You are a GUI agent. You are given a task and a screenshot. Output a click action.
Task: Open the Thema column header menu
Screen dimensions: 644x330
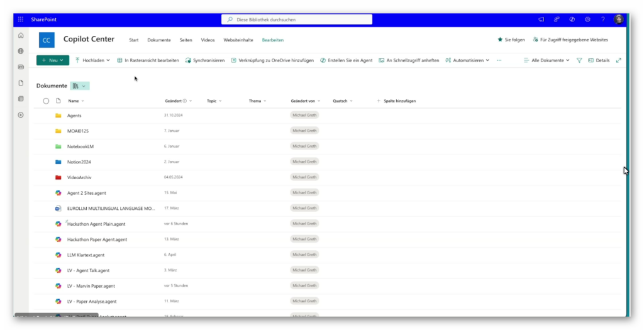tap(257, 101)
